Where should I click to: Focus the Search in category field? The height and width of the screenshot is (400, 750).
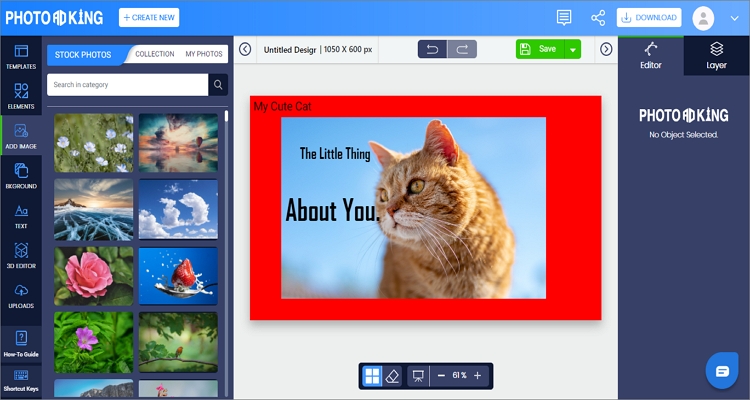128,85
